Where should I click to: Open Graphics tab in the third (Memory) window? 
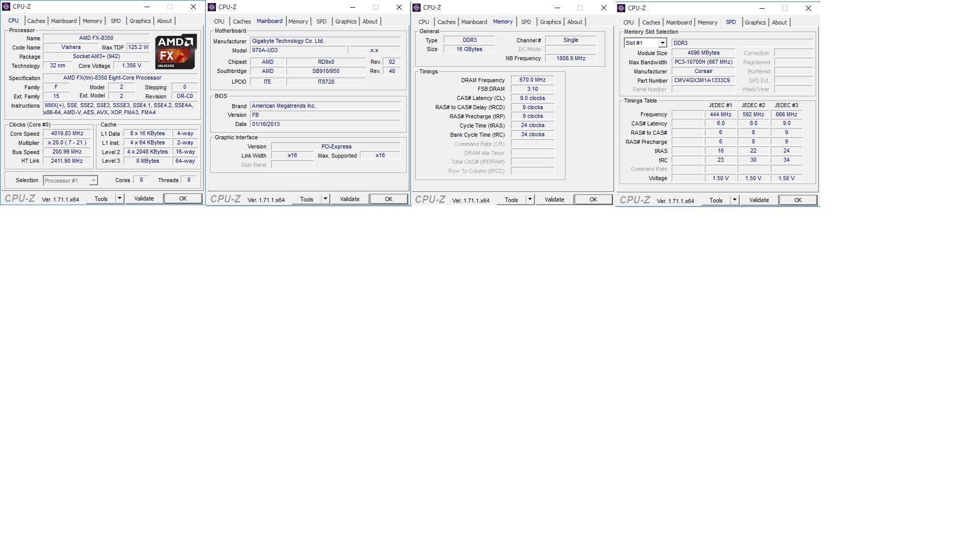coord(550,22)
